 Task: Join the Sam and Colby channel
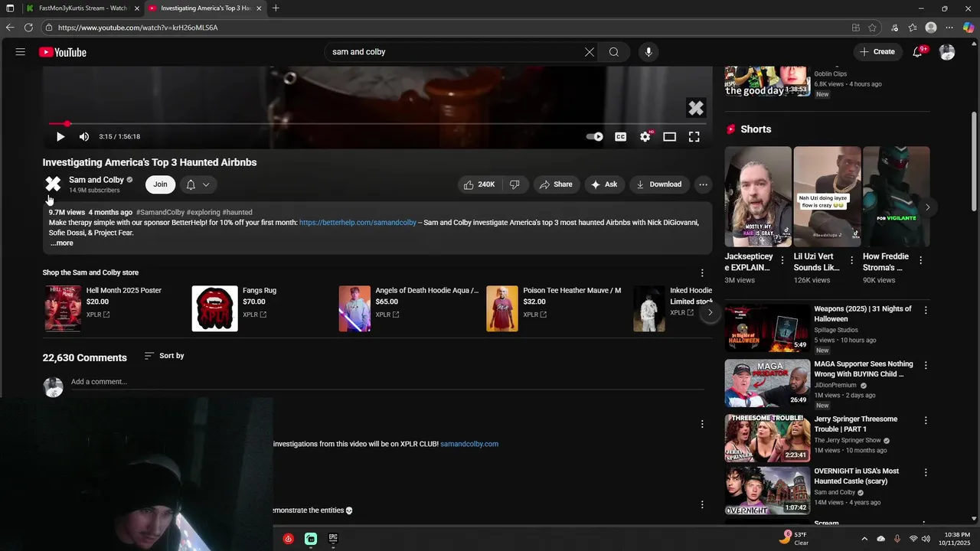160,184
